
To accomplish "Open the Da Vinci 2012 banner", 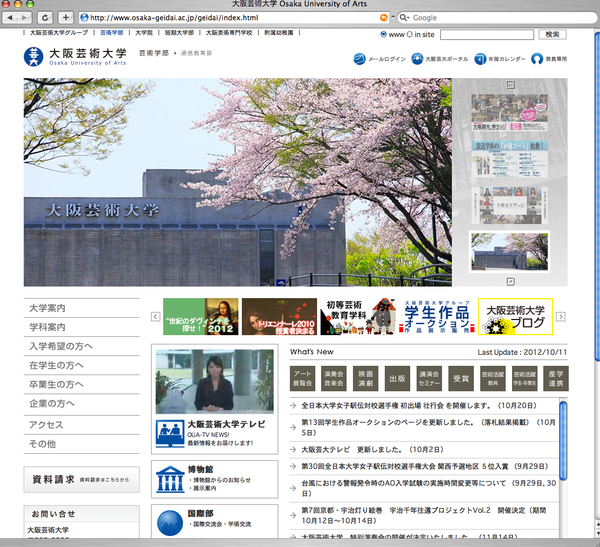I will tap(201, 317).
